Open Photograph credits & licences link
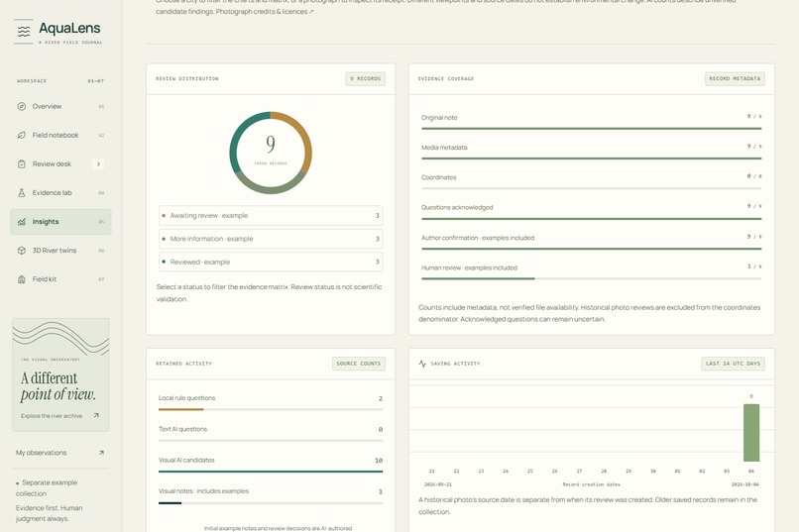Image resolution: width=799 pixels, height=532 pixels. tap(265, 11)
